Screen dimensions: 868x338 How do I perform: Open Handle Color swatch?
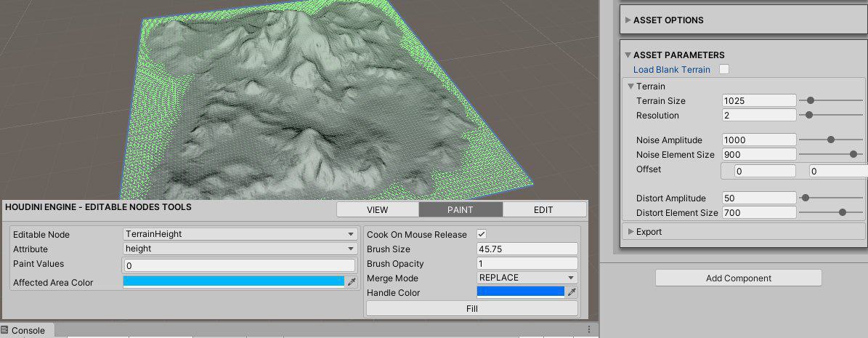520,292
